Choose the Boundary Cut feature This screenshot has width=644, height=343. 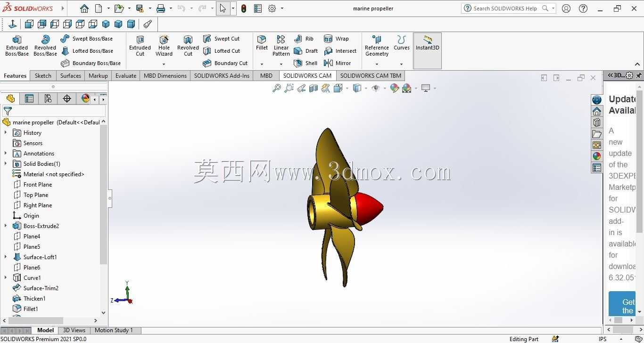225,63
